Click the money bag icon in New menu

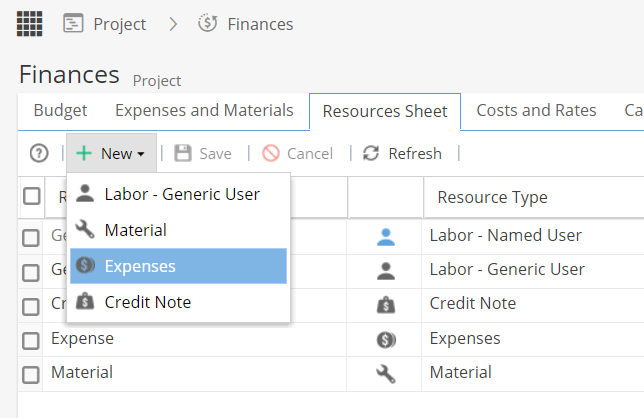click(x=85, y=301)
